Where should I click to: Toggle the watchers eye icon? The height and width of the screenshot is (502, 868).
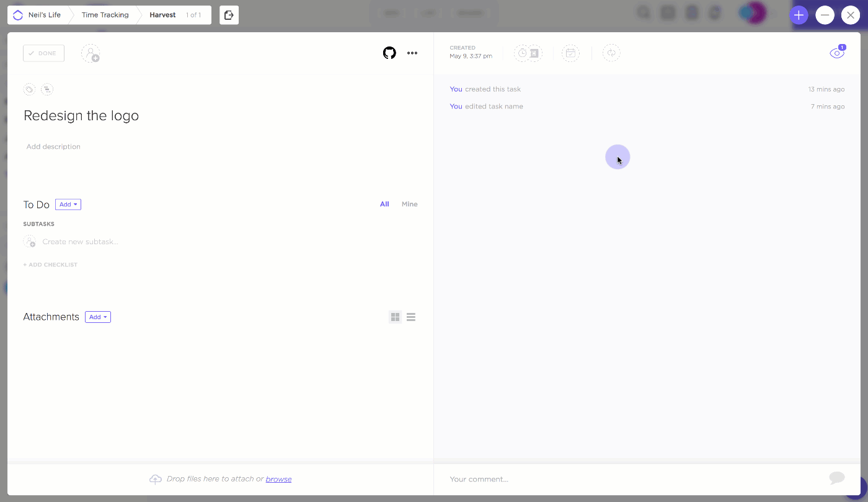point(836,53)
